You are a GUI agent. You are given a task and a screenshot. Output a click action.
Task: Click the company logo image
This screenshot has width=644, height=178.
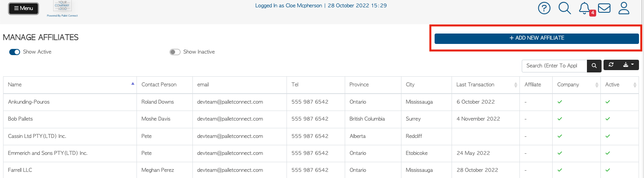(x=62, y=6)
